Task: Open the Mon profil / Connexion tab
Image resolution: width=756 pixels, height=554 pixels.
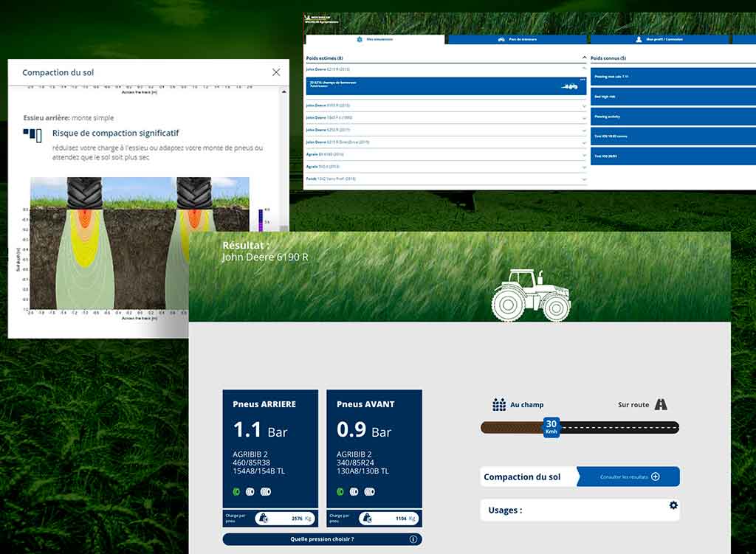Action: click(659, 40)
